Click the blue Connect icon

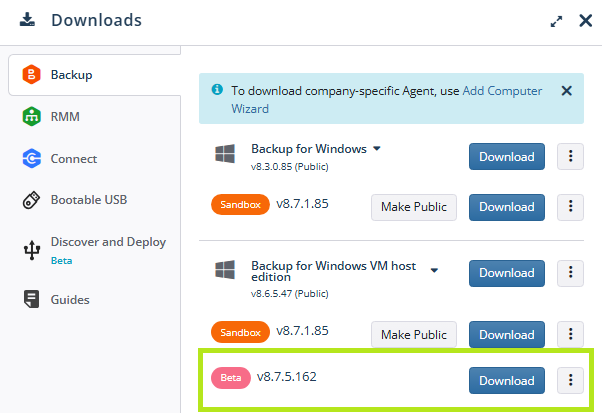pyautogui.click(x=31, y=158)
